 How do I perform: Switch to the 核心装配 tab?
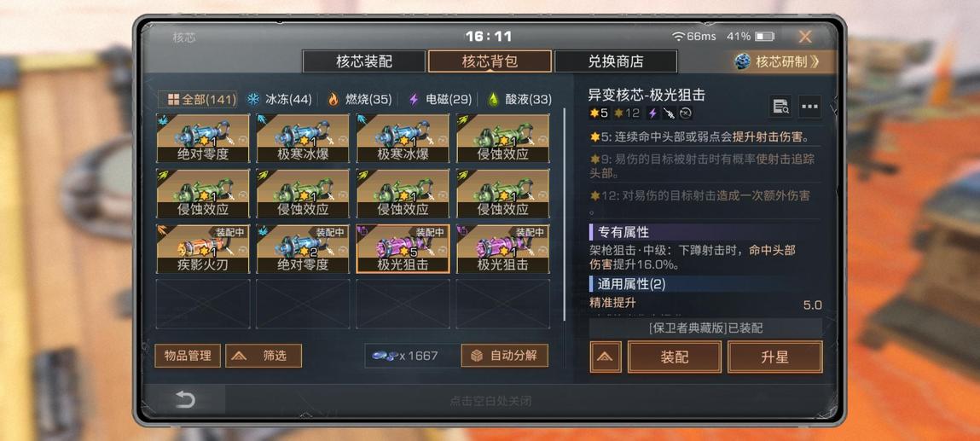(x=364, y=61)
